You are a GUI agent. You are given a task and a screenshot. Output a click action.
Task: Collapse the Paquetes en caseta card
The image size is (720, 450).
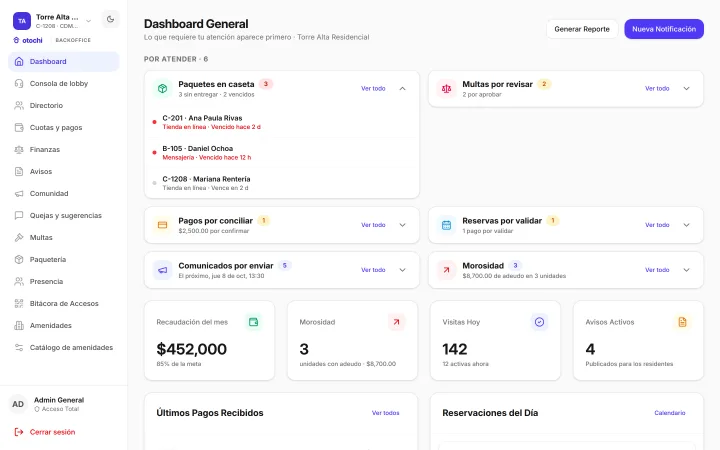tap(402, 89)
